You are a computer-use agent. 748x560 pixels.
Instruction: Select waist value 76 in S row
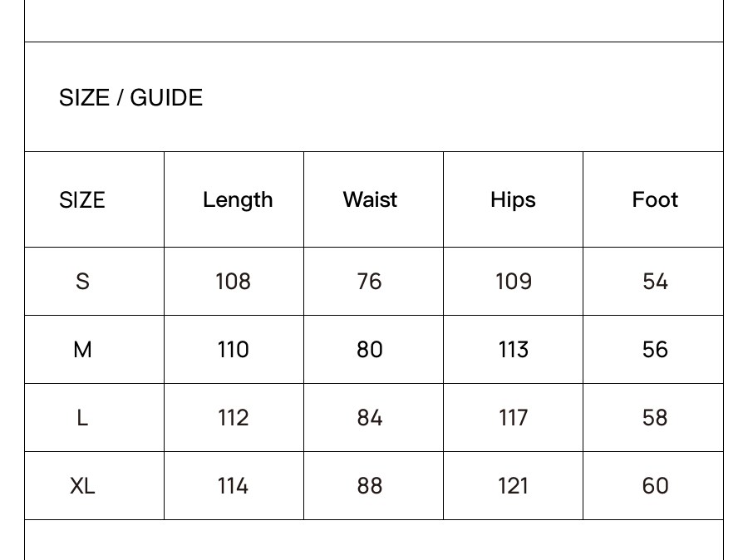click(x=369, y=282)
